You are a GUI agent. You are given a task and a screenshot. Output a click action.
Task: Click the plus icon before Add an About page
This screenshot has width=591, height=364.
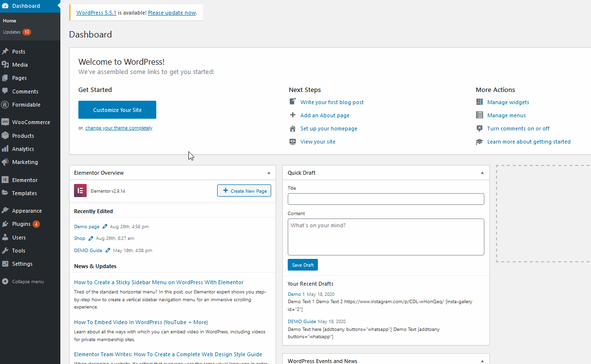pos(293,115)
